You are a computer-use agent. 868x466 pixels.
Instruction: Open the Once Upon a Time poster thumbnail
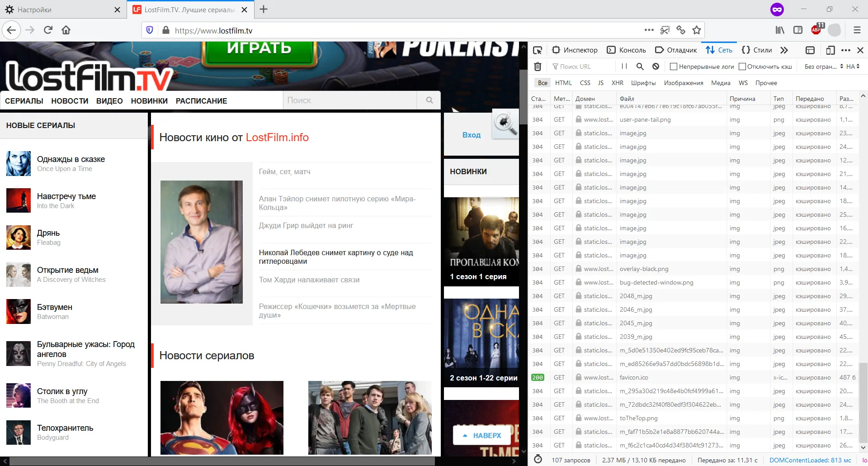point(19,163)
